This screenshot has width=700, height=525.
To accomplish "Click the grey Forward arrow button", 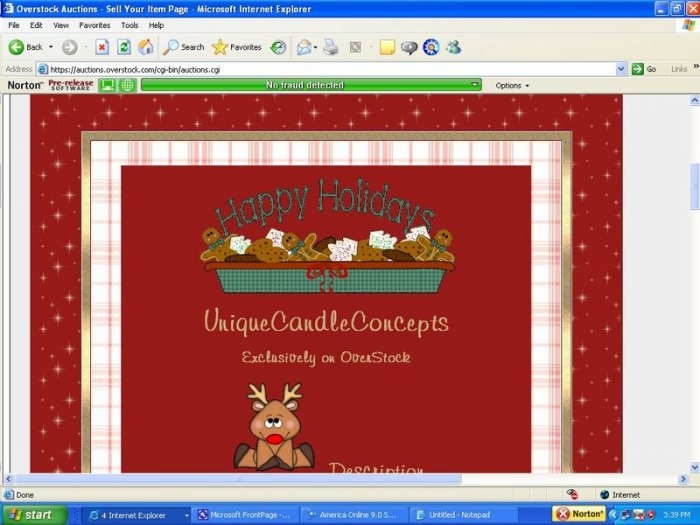I will [x=69, y=47].
